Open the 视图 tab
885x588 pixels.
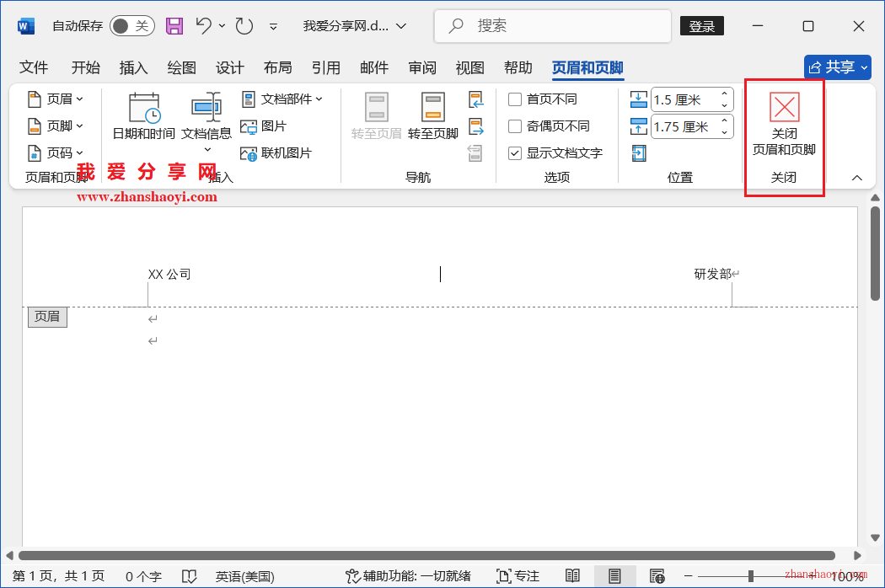click(470, 67)
